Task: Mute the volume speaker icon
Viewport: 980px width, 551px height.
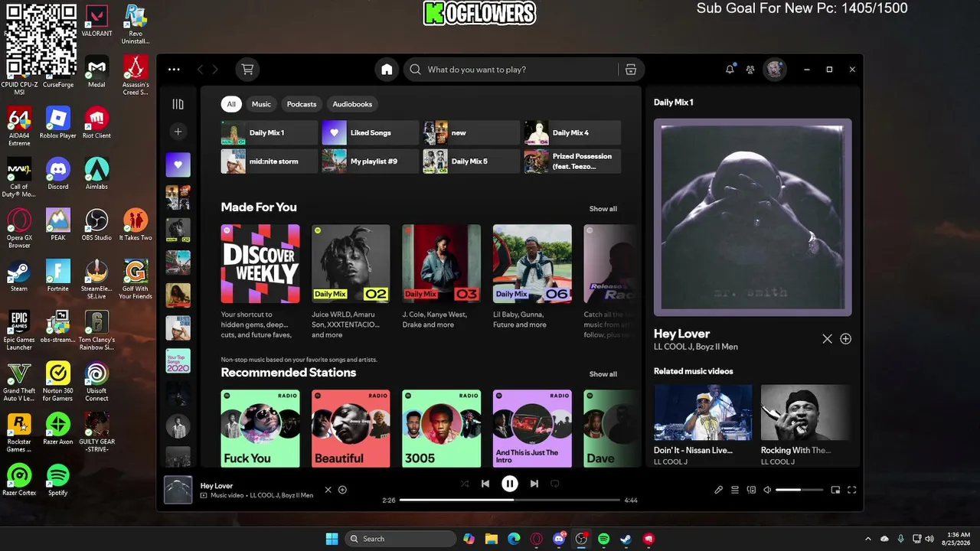Action: click(767, 490)
